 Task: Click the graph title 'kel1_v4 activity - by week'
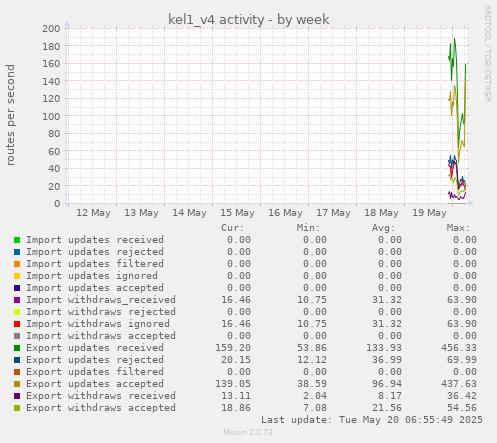click(x=248, y=20)
